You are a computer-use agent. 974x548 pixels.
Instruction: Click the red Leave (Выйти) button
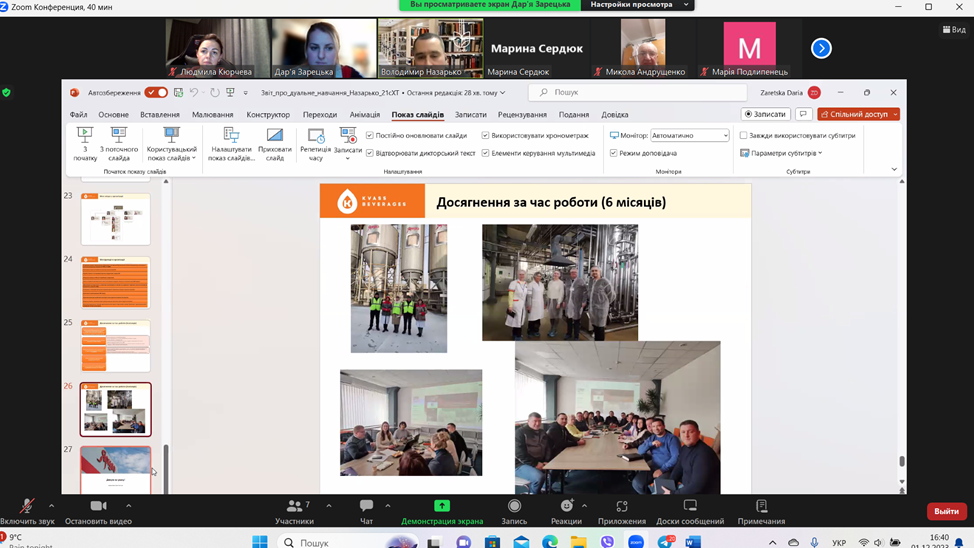point(946,511)
